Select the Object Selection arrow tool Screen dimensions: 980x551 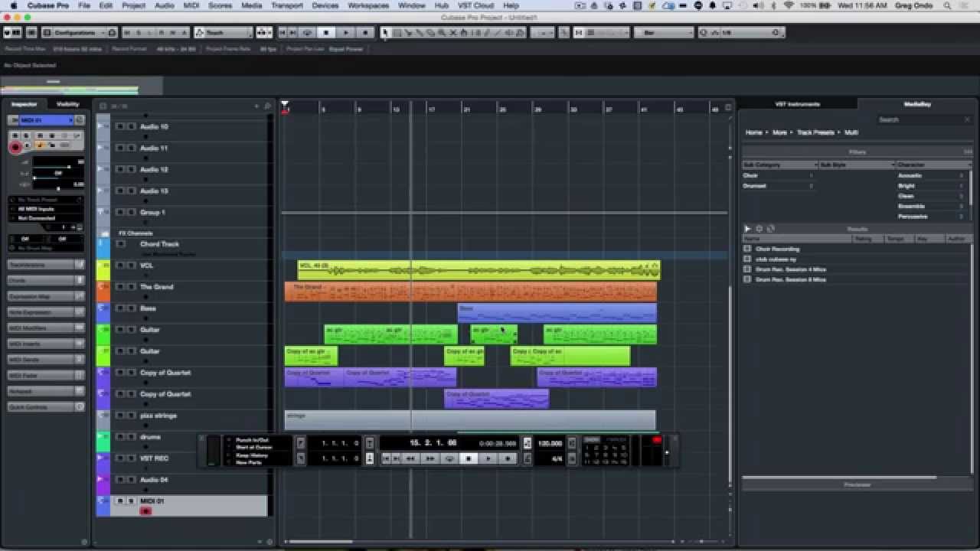tap(386, 33)
